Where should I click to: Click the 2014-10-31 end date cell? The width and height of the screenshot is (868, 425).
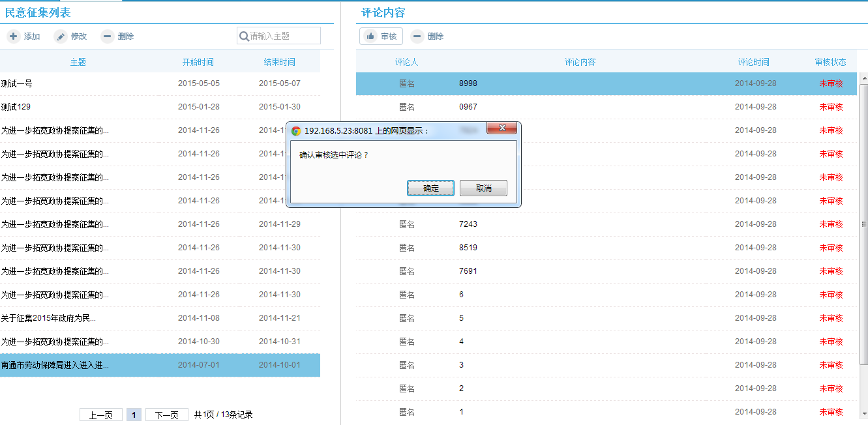click(x=280, y=342)
